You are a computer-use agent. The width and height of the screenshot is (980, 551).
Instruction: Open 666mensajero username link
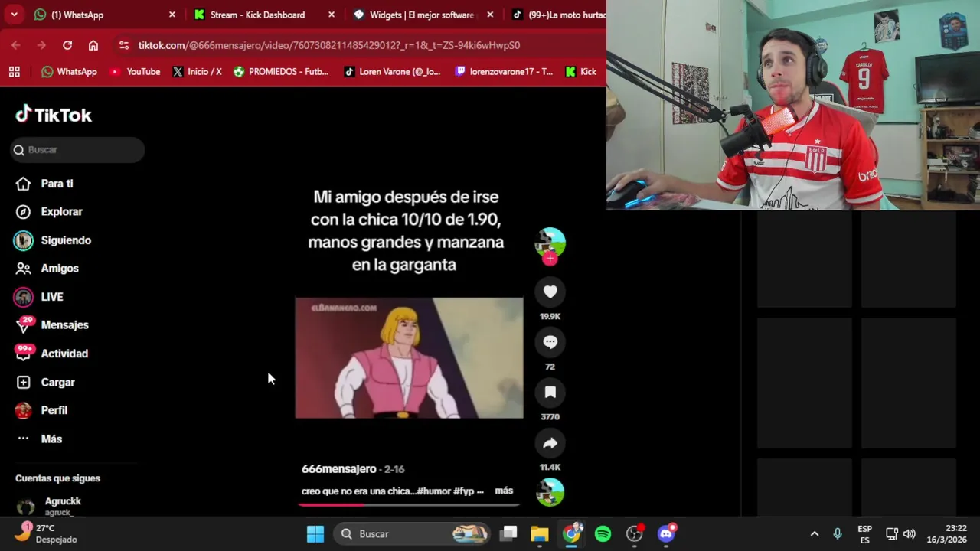coord(338,469)
